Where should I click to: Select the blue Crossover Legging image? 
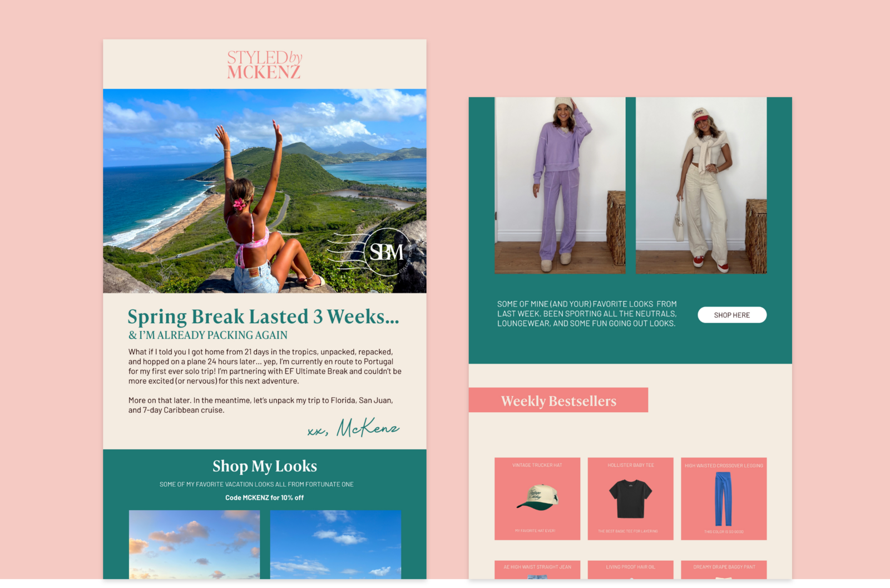pos(723,499)
